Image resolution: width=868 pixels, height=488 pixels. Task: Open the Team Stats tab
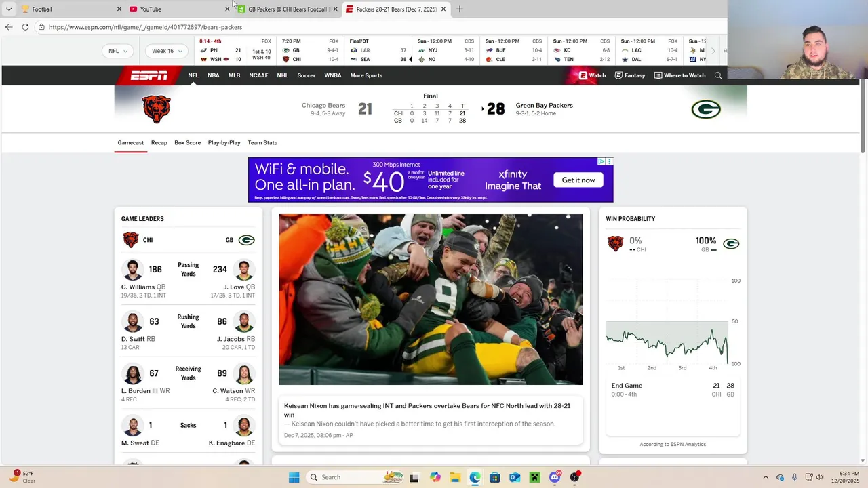262,143
